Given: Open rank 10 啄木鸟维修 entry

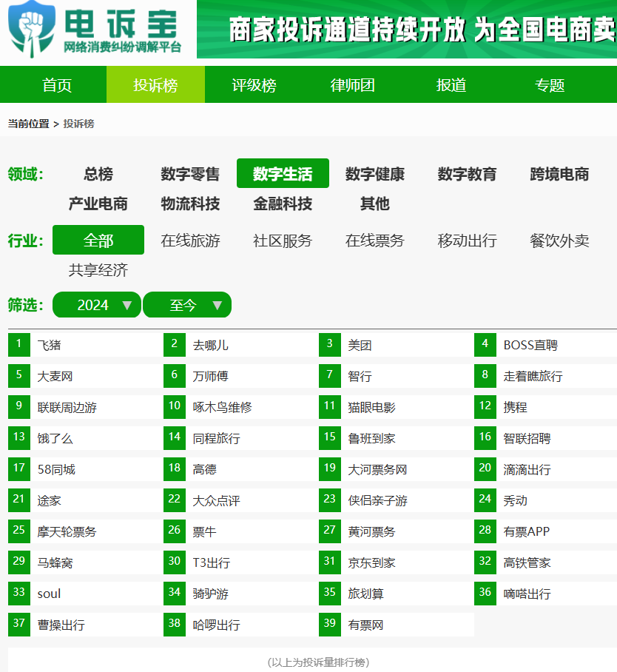Looking at the screenshot, I should [x=239, y=407].
